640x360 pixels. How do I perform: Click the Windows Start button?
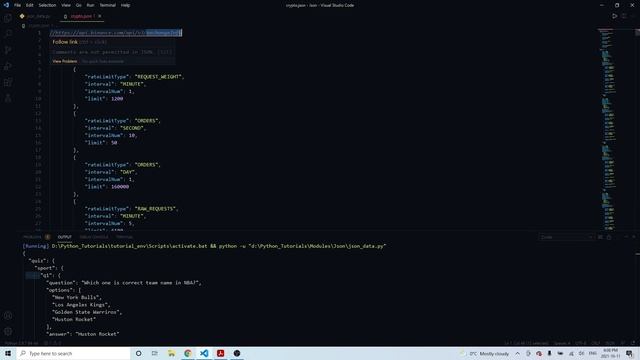click(x=8, y=353)
